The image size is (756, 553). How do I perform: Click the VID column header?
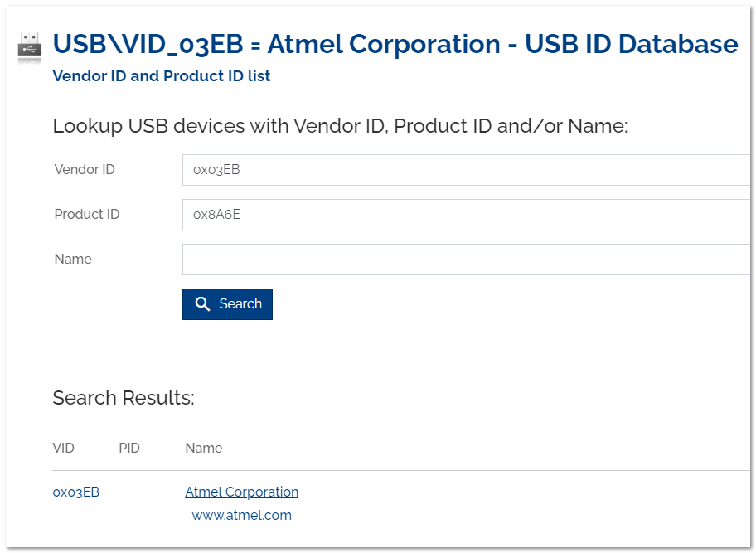[x=63, y=448]
